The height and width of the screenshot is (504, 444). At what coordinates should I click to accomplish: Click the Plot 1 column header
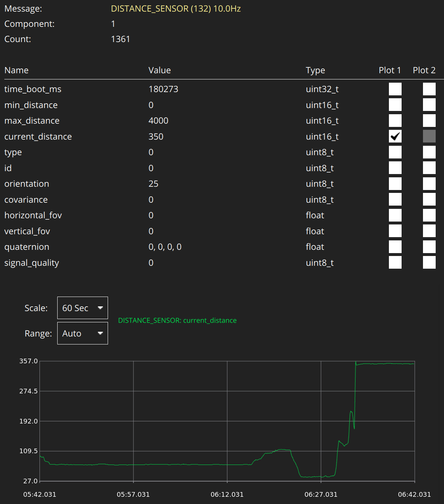pos(390,70)
